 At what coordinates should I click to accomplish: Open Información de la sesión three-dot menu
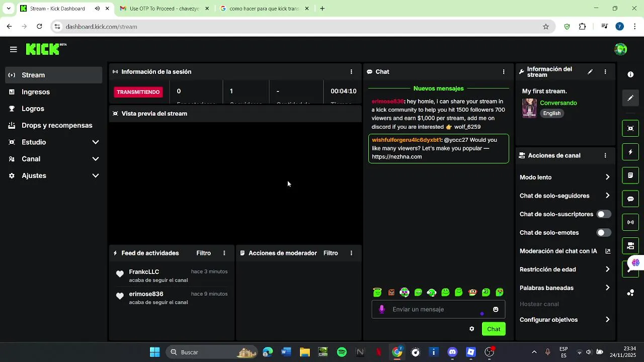point(351,72)
